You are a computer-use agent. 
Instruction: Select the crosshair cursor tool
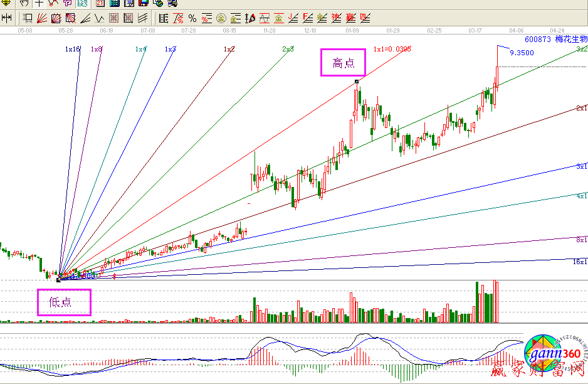pos(39,4)
